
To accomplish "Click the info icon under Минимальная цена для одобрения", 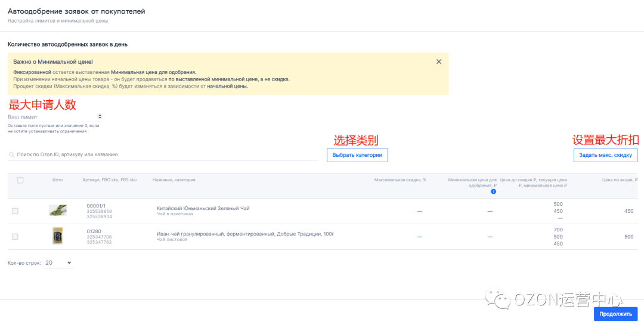I will point(493,191).
